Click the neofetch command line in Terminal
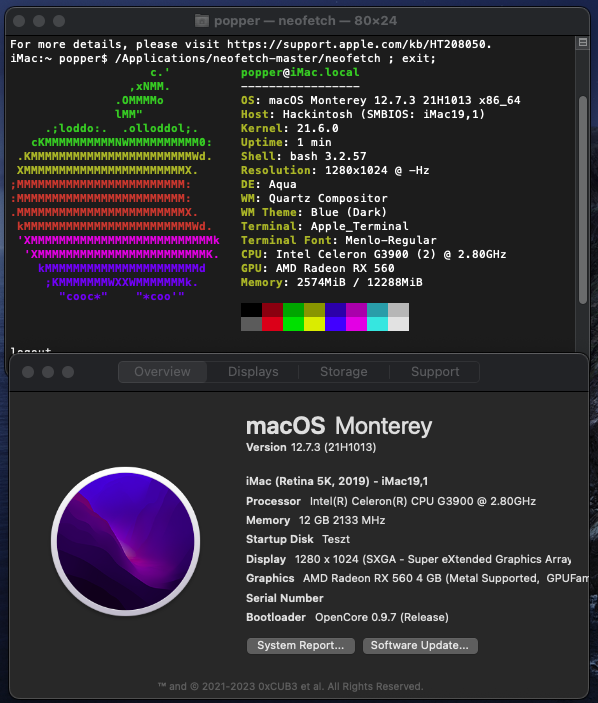This screenshot has width=598, height=703. point(223,58)
